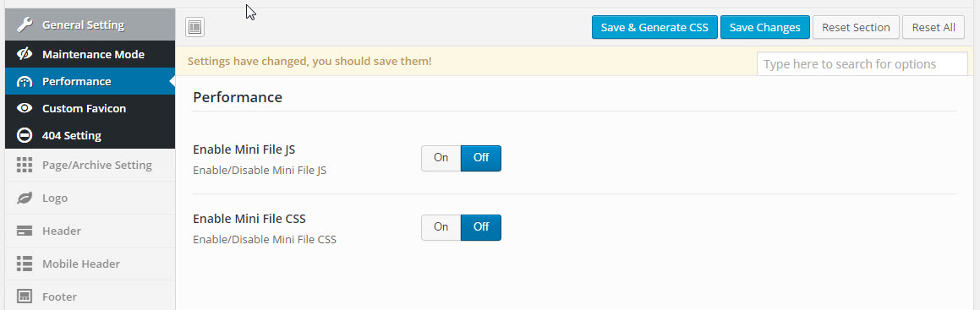
Task: Click the 404 Setting minus-circle icon
Action: click(25, 135)
